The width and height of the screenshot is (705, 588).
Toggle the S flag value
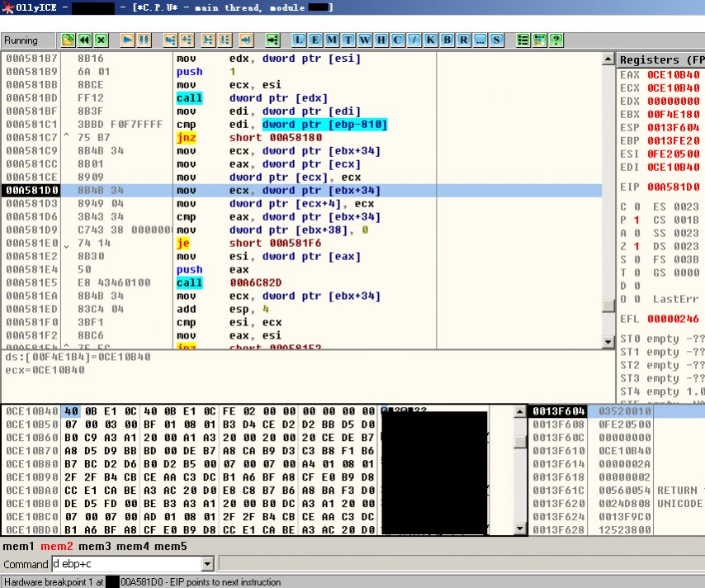click(636, 259)
